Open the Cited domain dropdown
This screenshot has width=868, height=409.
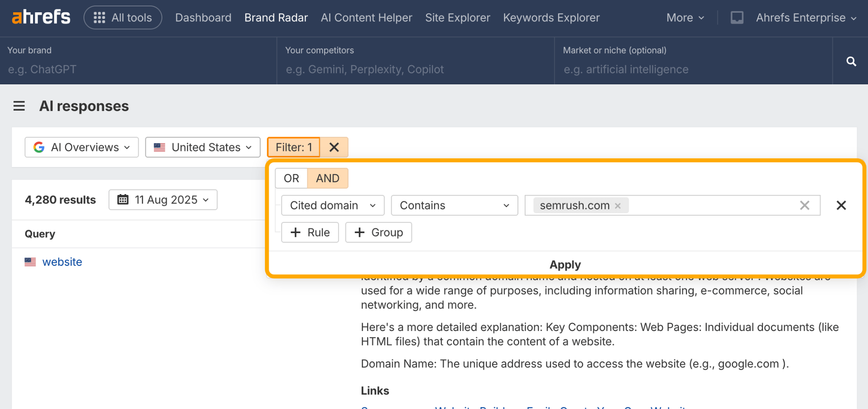point(332,205)
